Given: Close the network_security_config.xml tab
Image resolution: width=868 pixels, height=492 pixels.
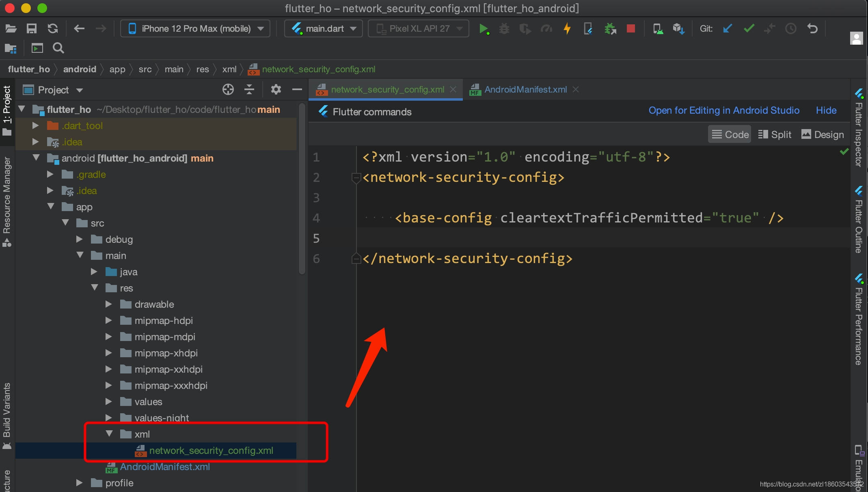Looking at the screenshot, I should [453, 89].
